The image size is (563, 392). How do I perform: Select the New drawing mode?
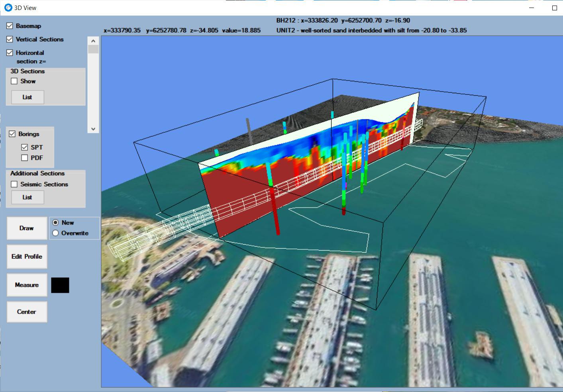tap(55, 223)
